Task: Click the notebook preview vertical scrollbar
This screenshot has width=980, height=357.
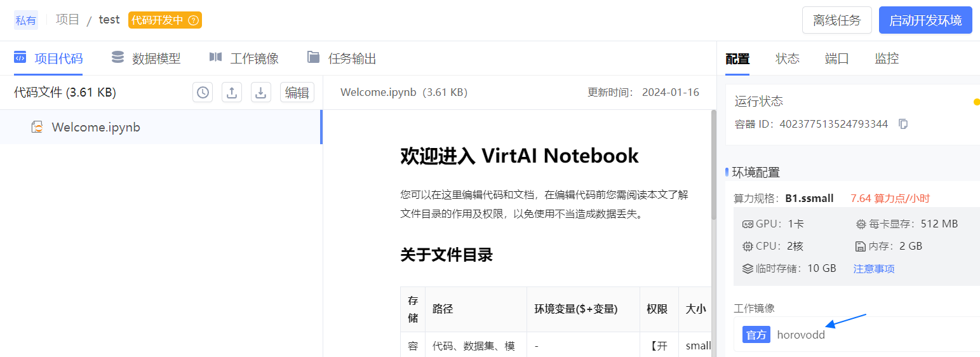Action: click(713, 165)
